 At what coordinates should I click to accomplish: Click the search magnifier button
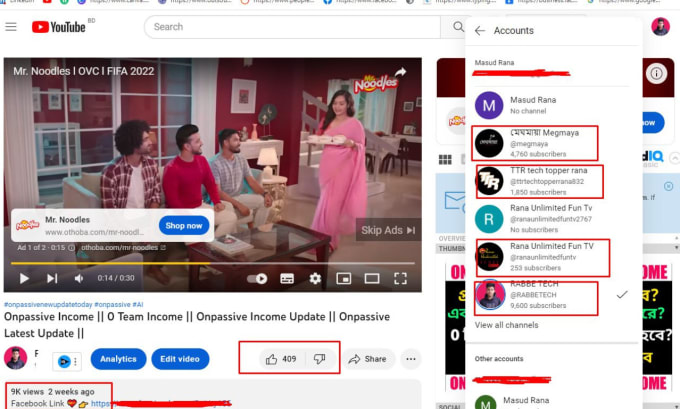[458, 27]
